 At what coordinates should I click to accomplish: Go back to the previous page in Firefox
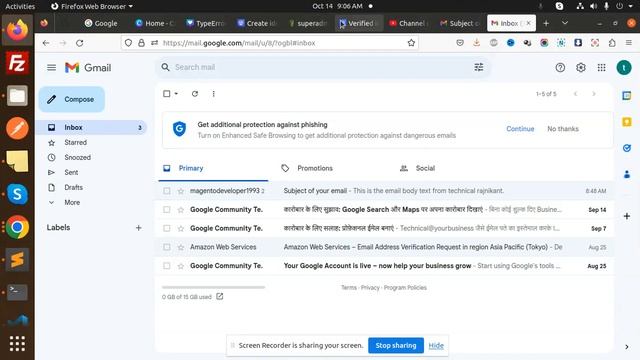[46, 43]
